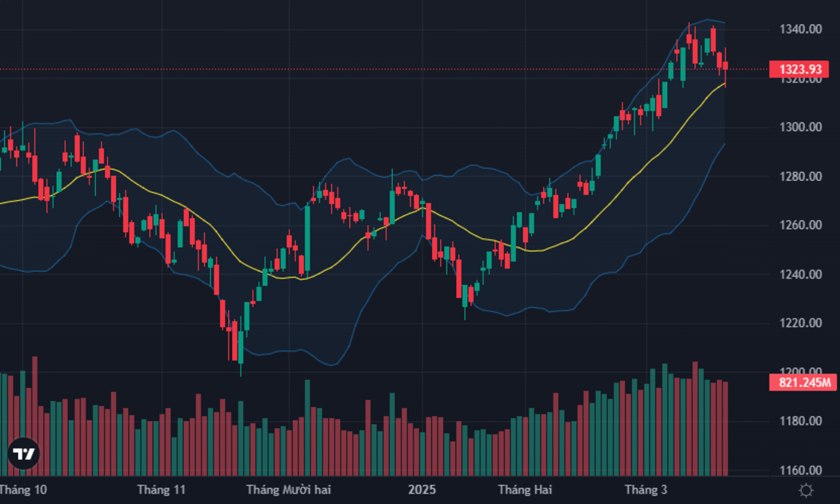Click the 1240.00 price scale label

click(x=800, y=274)
